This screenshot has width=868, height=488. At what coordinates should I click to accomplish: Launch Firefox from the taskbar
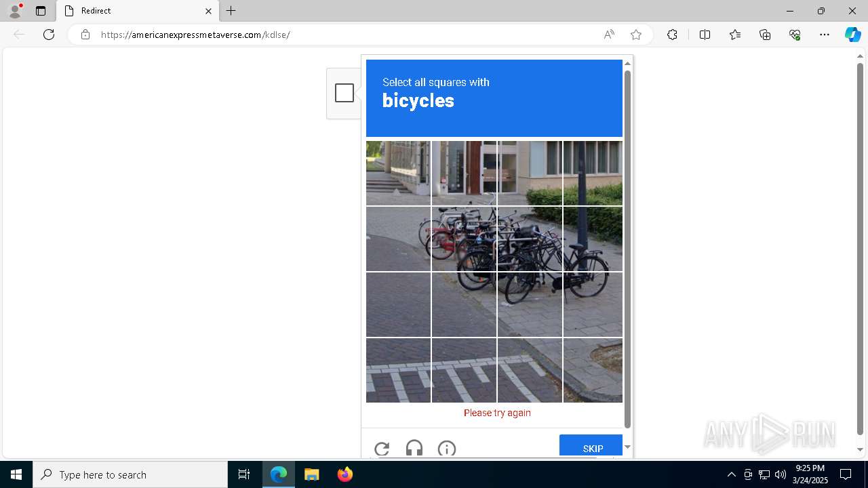(x=344, y=474)
